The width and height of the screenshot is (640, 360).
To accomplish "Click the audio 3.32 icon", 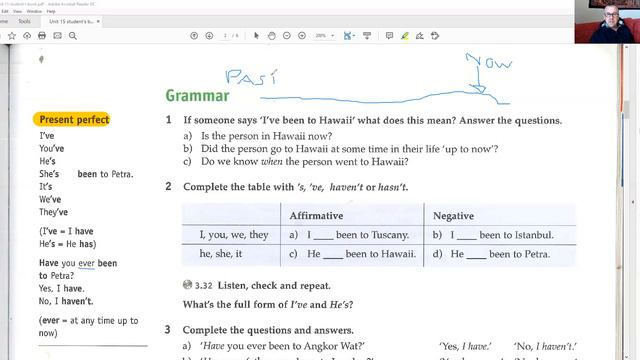I will coord(187,284).
